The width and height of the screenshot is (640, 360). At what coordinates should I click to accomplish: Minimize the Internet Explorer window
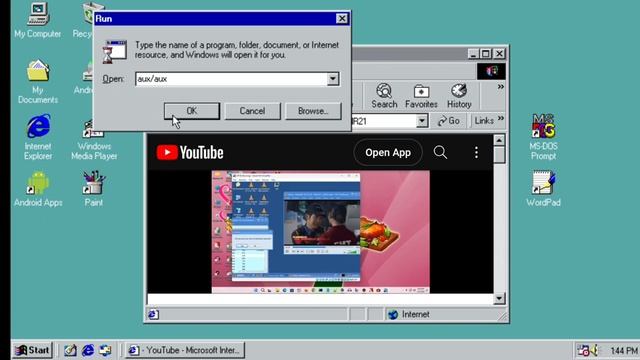coord(473,53)
